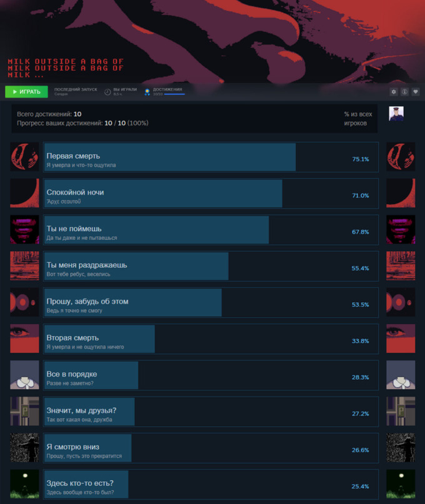The height and width of the screenshot is (504, 425).
Task: Open the ДОСТИЖЕНИЯ achievements trophy icon
Action: (147, 92)
